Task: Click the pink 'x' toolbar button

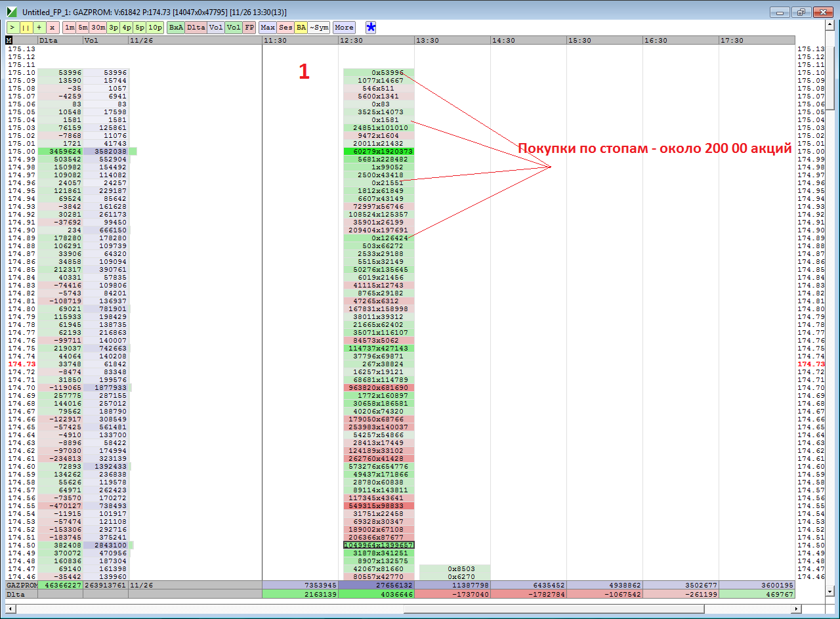Action: 52,28
